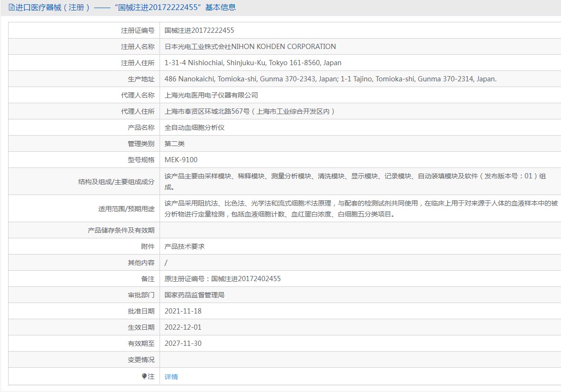Click the 备注 label
The height and width of the screenshot is (392, 561).
click(x=148, y=279)
